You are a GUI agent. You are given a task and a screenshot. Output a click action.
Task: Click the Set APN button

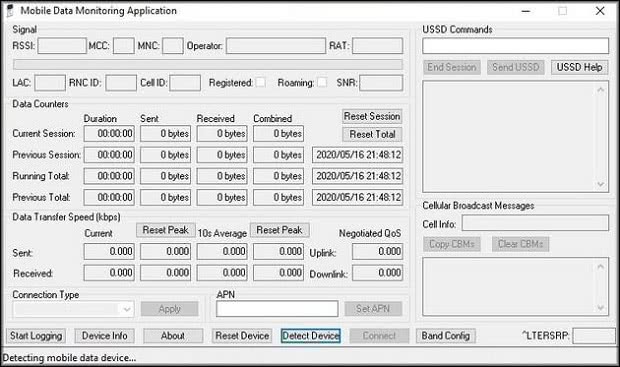373,309
